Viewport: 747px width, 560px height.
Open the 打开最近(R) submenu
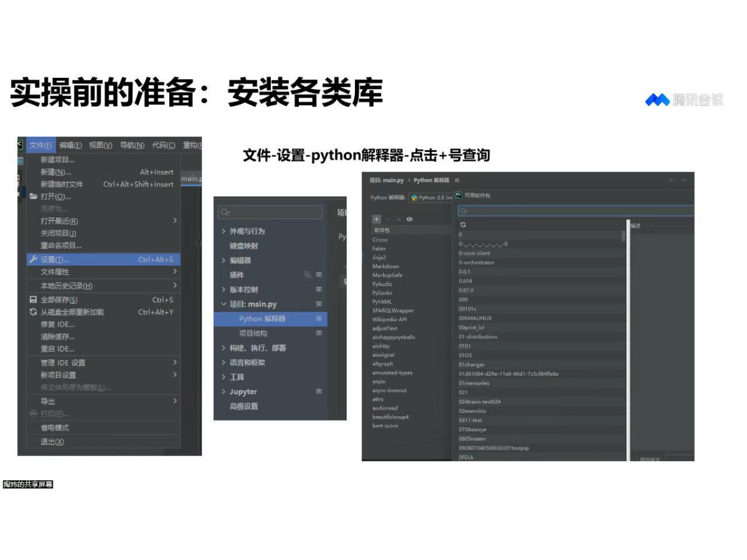[x=103, y=221]
